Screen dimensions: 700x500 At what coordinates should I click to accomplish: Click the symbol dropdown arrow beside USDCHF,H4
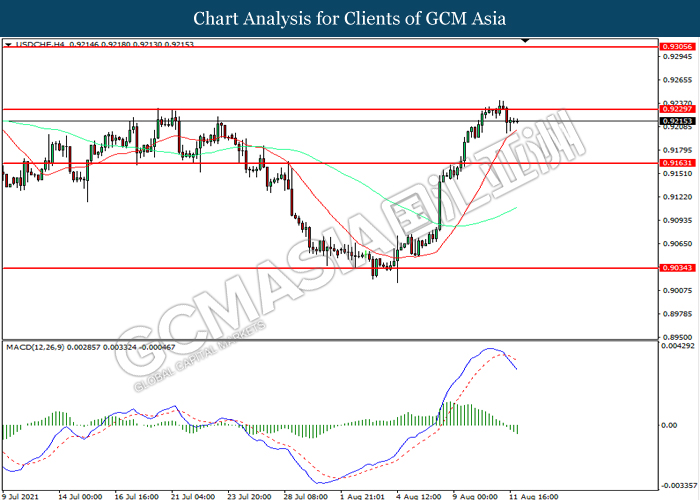tap(8, 45)
